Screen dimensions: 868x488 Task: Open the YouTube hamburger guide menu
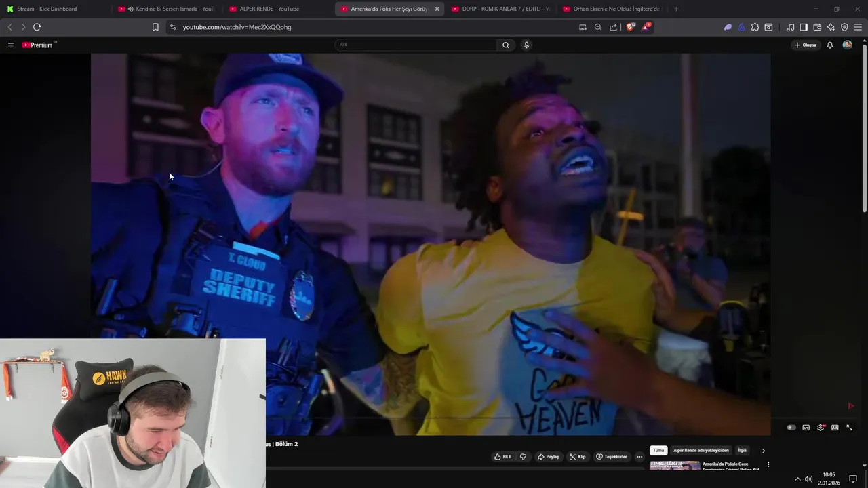point(10,45)
